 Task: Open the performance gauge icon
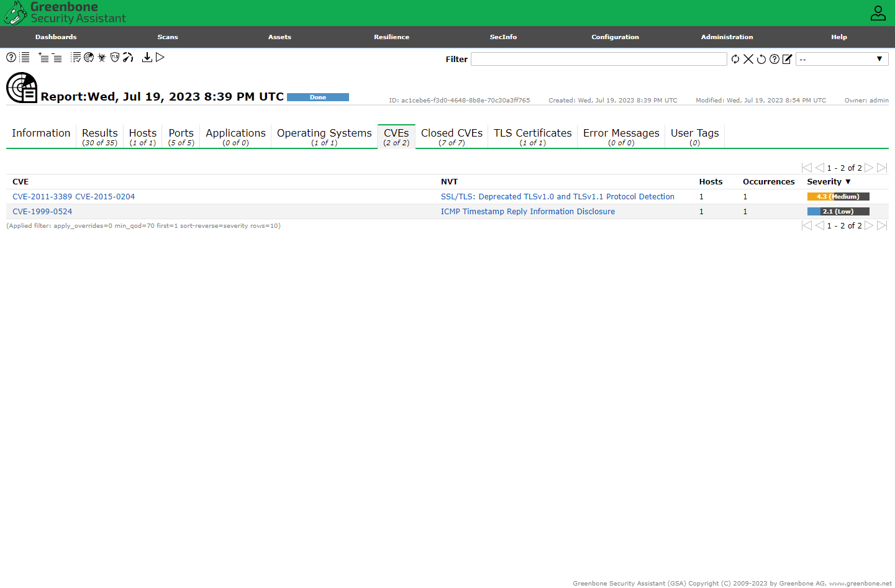(x=128, y=57)
